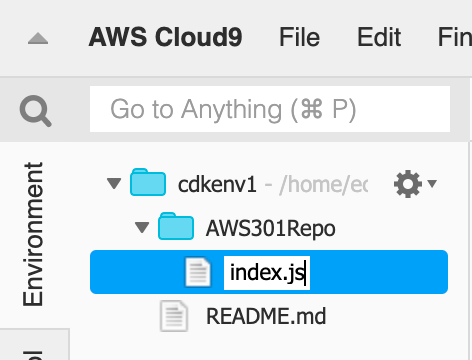Collapse the top menu bar arrow
This screenshot has height=360, width=472.
(x=38, y=39)
